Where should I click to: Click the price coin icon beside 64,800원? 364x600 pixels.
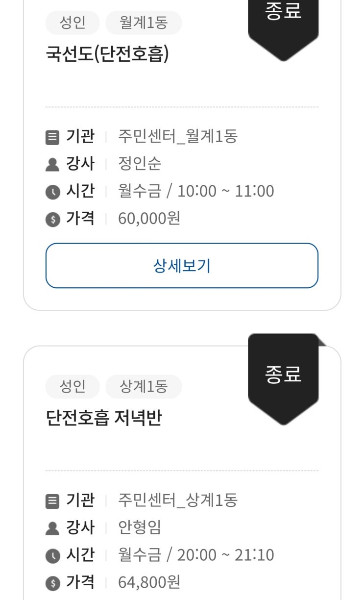52,583
